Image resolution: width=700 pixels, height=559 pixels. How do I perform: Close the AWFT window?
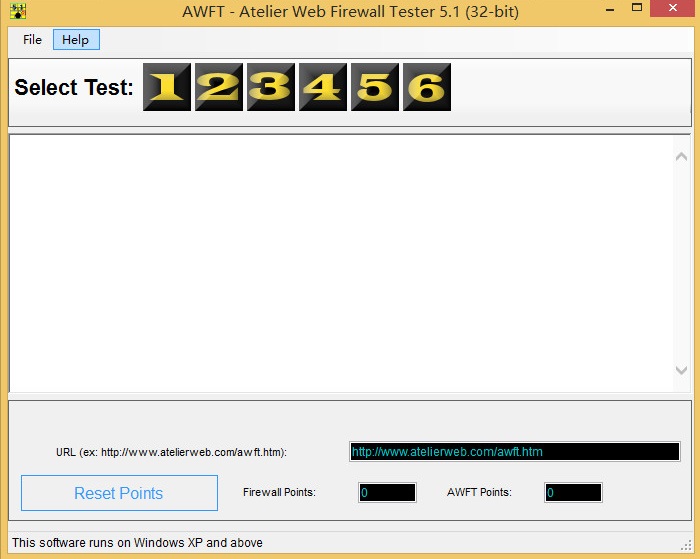673,8
